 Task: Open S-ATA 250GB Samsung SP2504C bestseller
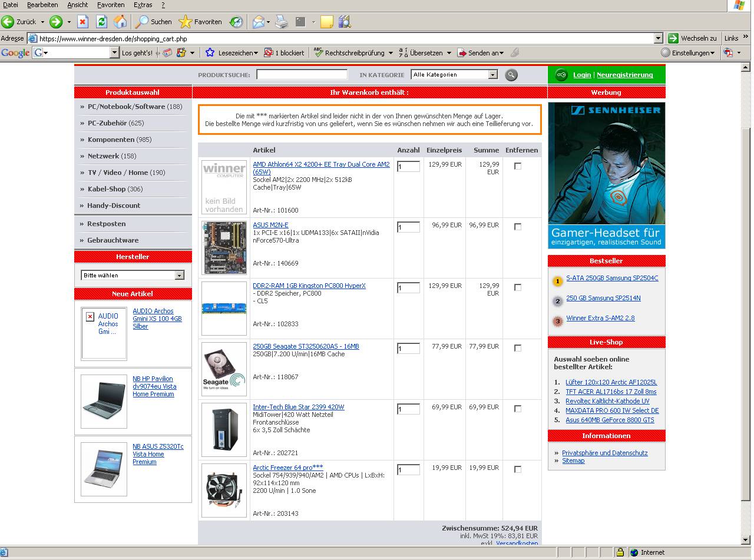[x=612, y=278]
